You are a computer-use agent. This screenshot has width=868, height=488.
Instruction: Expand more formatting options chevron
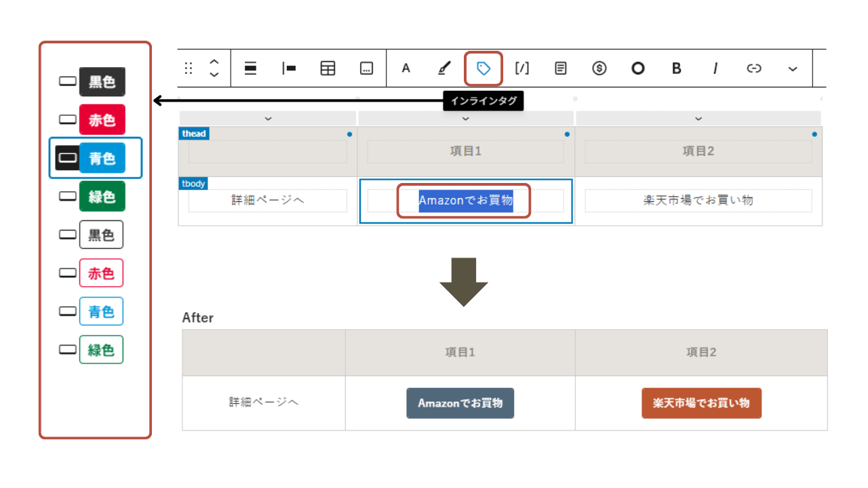click(x=793, y=69)
